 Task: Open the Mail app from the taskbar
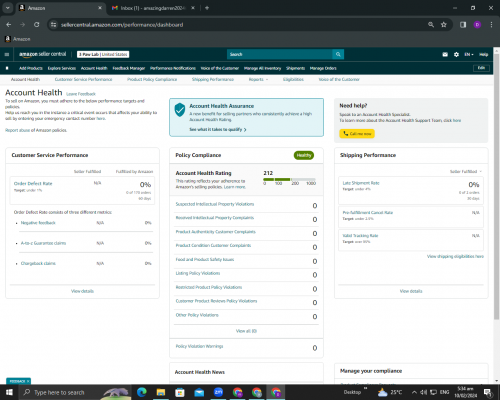coord(199,392)
